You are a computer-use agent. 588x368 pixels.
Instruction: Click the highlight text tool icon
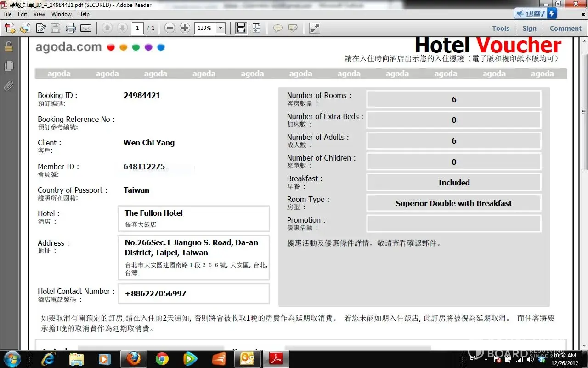click(x=293, y=28)
